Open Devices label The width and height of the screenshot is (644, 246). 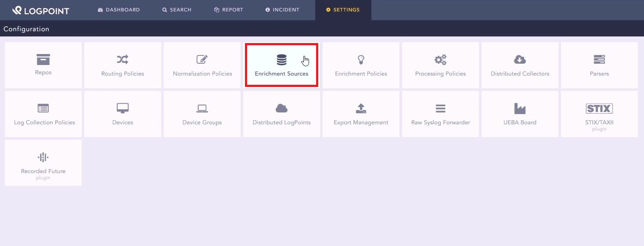point(122,123)
